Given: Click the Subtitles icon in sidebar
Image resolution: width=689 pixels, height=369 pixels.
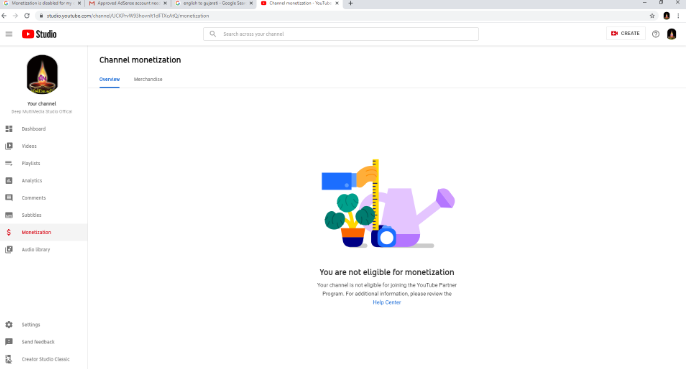Looking at the screenshot, I should (x=9, y=215).
